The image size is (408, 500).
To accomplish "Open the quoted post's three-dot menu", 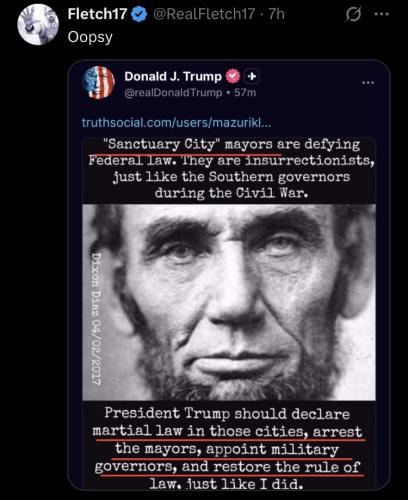I will (368, 83).
